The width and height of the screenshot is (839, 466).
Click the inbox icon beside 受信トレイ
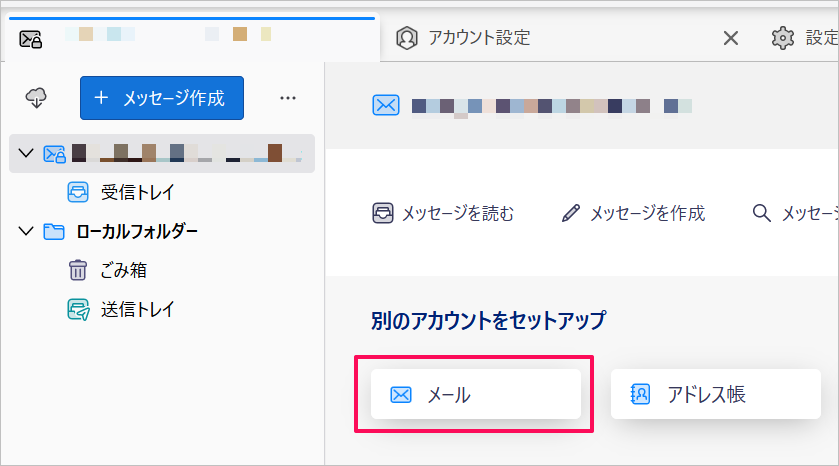(x=78, y=192)
